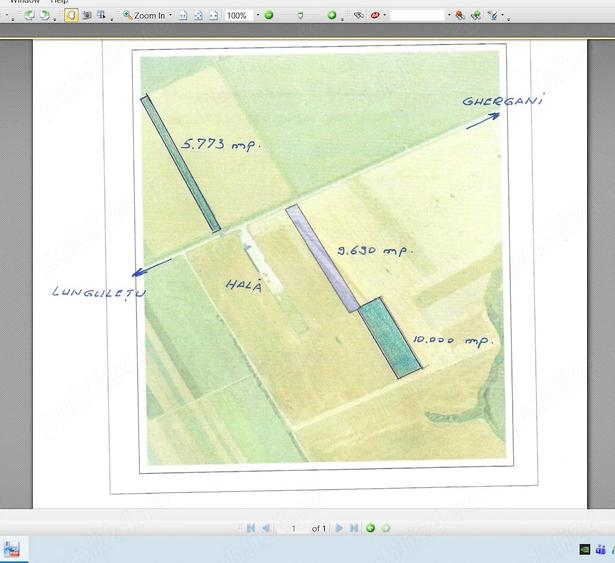This screenshot has width=615, height=563.
Task: Click the Fit Width page icon
Action: coord(213,16)
